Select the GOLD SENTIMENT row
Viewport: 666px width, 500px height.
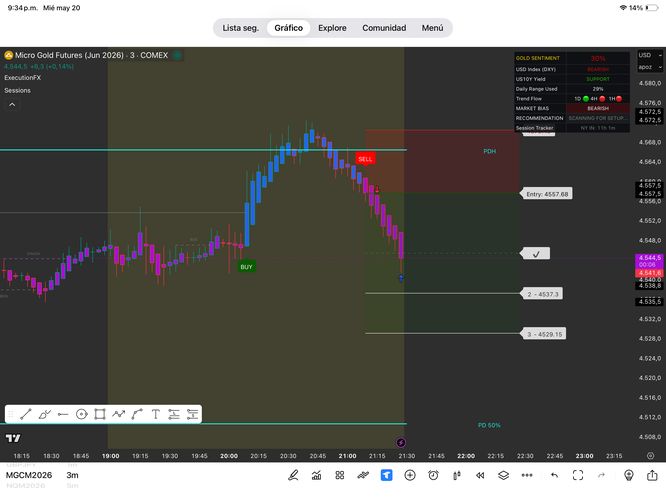point(572,58)
